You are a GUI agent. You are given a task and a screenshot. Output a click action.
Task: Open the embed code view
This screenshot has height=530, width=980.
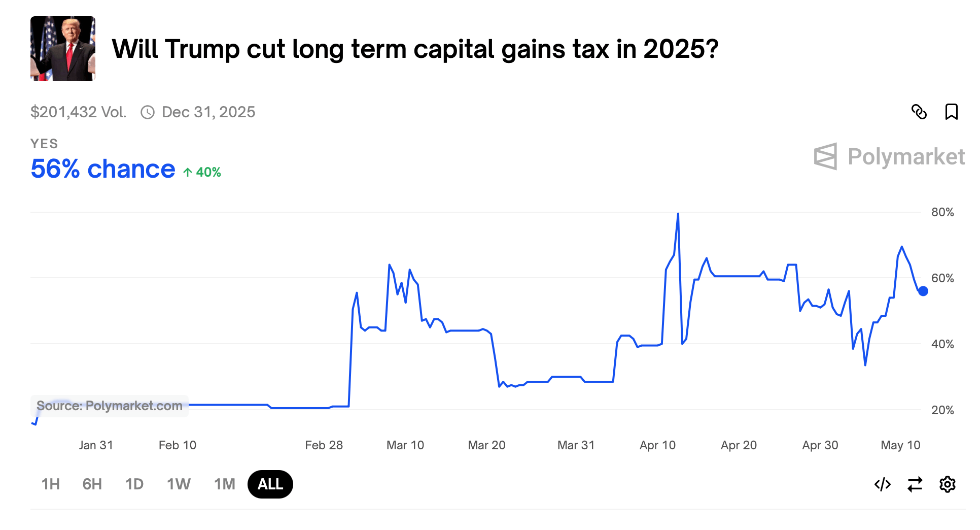point(883,484)
